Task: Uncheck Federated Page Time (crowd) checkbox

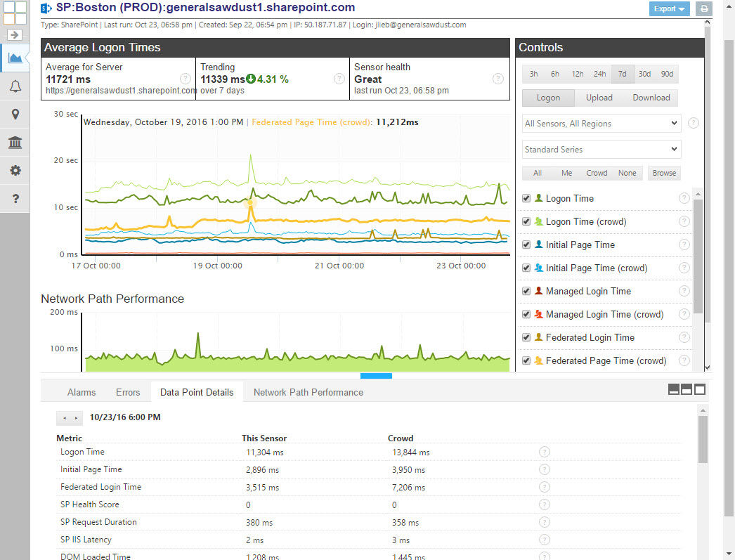Action: point(526,360)
